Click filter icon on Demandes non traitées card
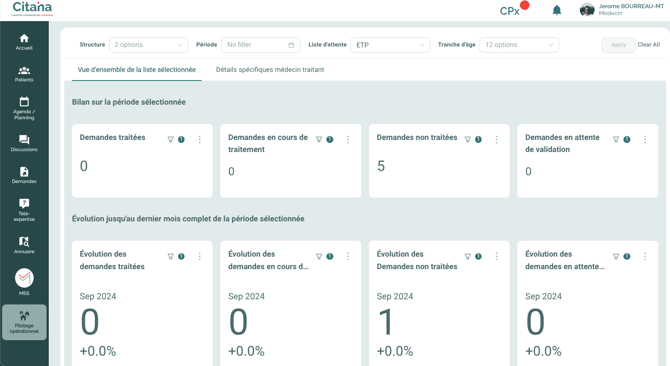The width and height of the screenshot is (670, 366). click(x=467, y=139)
